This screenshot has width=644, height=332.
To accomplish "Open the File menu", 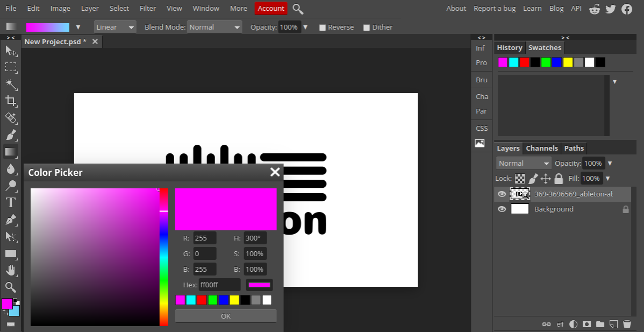I will click(11, 8).
